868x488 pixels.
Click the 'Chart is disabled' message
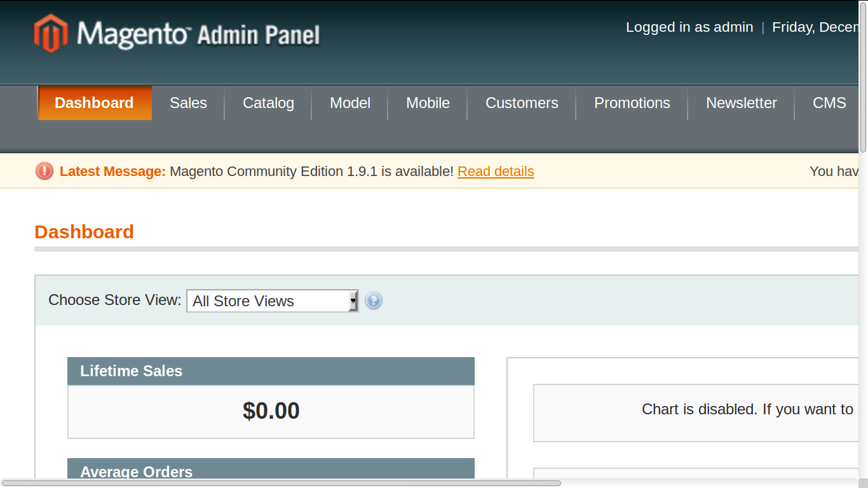747,409
